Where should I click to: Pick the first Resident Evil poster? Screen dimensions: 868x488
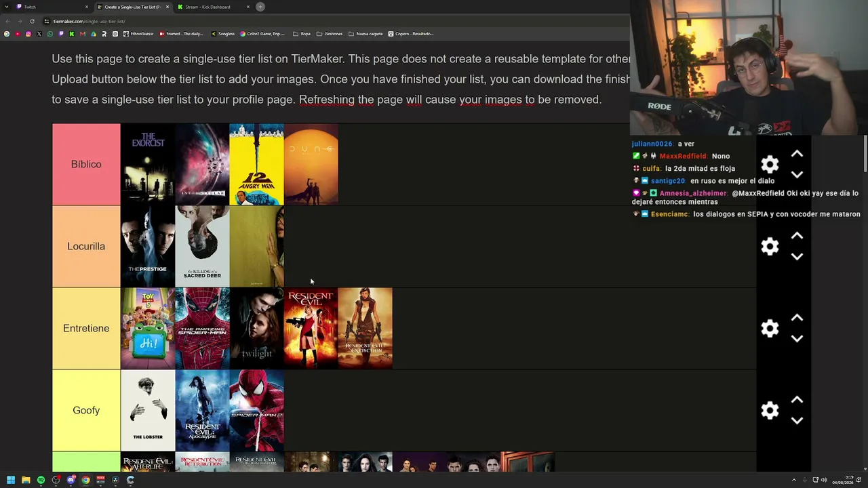pos(311,329)
